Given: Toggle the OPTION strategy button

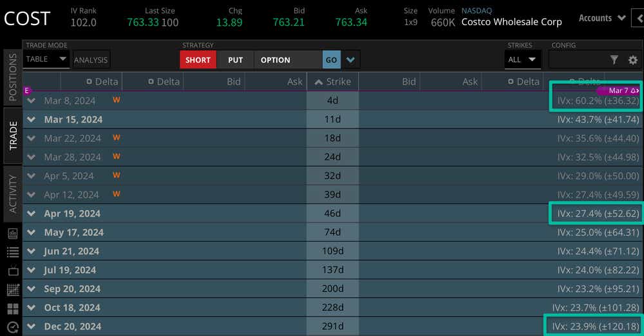Looking at the screenshot, I should (x=275, y=60).
